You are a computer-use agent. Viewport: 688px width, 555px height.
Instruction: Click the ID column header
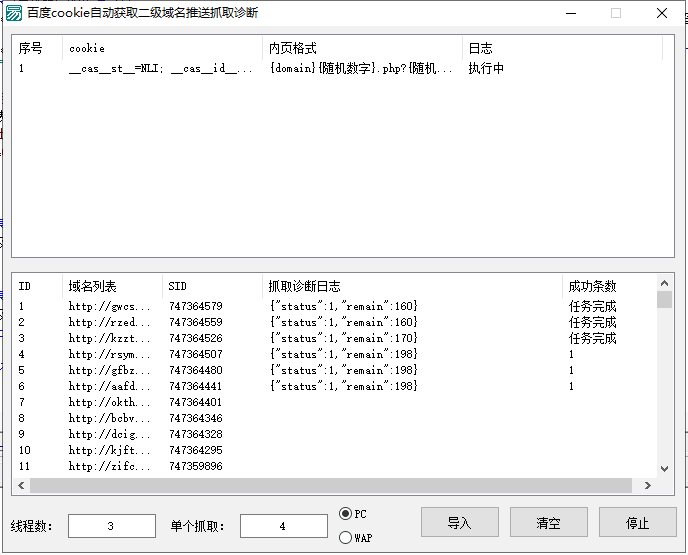37,286
